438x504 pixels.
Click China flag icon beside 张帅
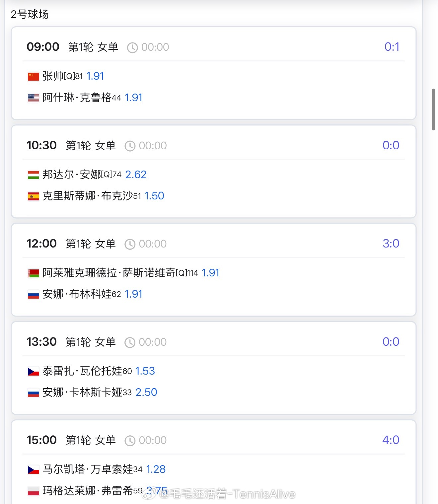tap(33, 77)
